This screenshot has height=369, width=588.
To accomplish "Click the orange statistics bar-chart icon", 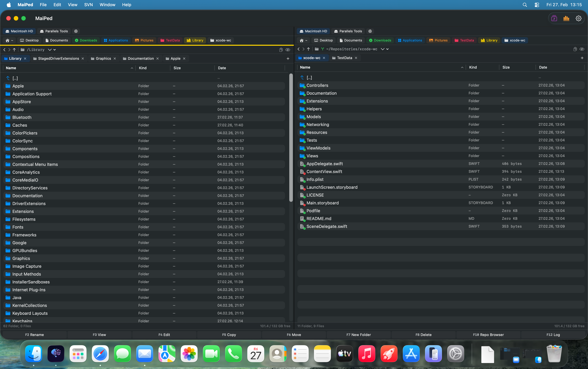I will pos(566,18).
